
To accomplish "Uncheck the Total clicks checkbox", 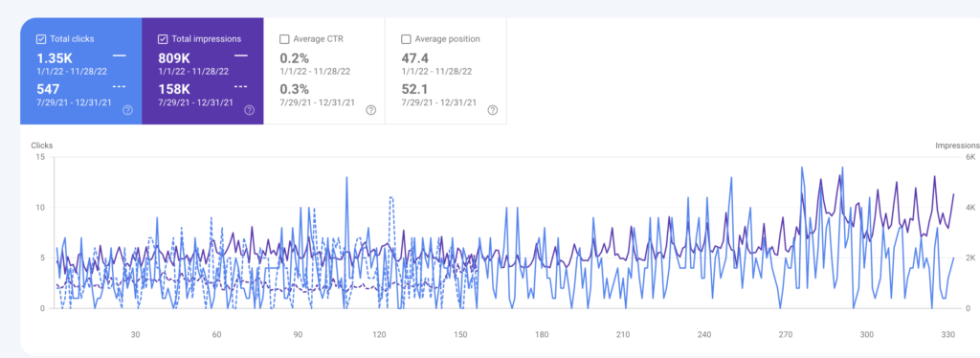I will pyautogui.click(x=40, y=38).
